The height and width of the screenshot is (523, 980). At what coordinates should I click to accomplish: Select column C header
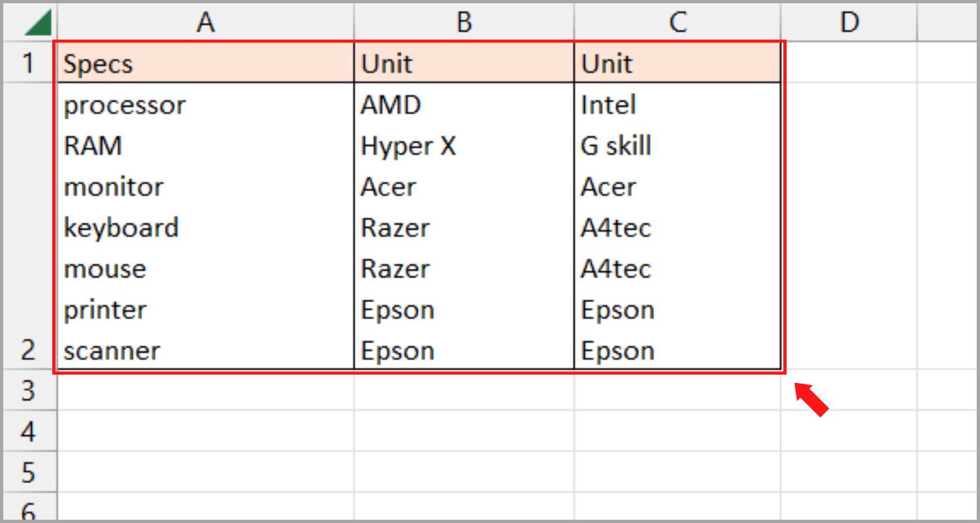[x=678, y=23]
